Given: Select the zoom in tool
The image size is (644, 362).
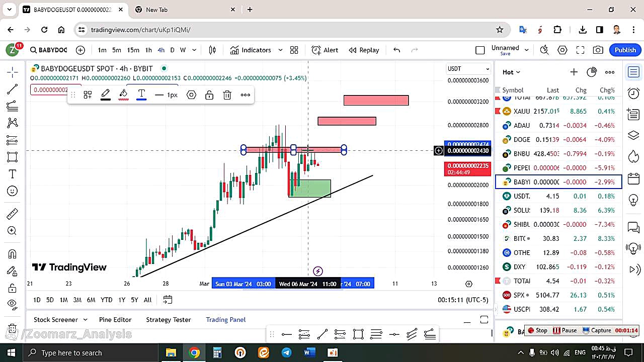Looking at the screenshot, I should 13,231.
